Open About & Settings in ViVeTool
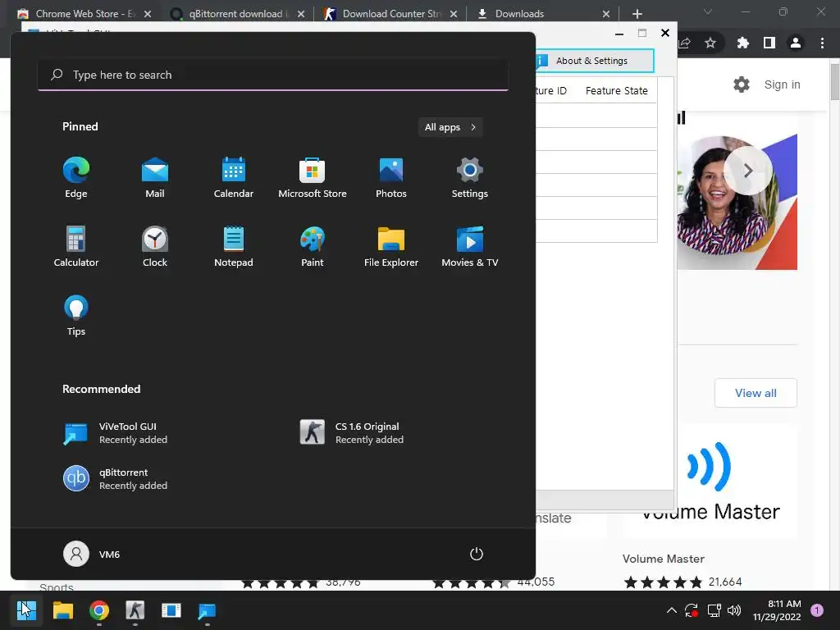840x630 pixels. pyautogui.click(x=595, y=61)
